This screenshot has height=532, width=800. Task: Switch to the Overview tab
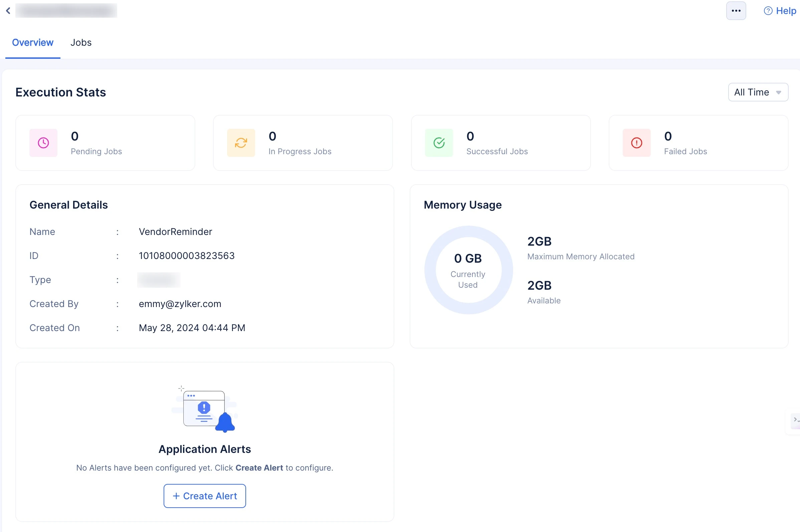[x=33, y=42]
